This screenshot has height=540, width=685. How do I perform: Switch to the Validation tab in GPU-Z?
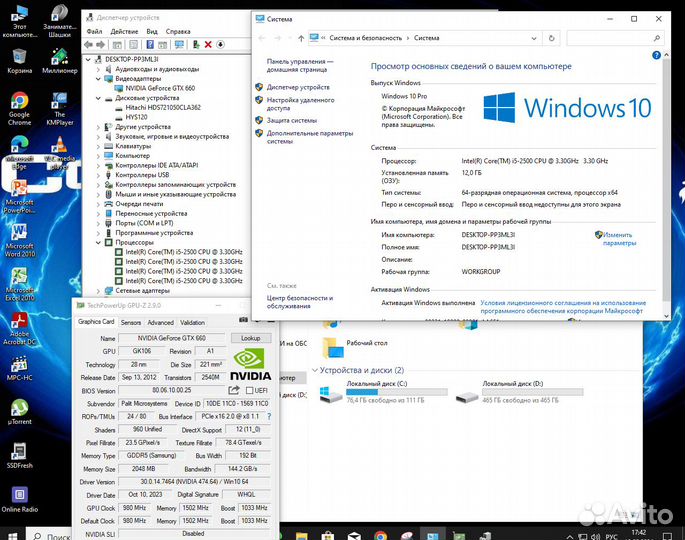(192, 322)
